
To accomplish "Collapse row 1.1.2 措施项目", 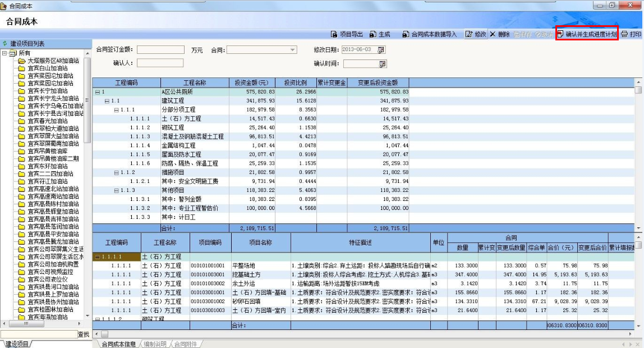I will click(116, 172).
